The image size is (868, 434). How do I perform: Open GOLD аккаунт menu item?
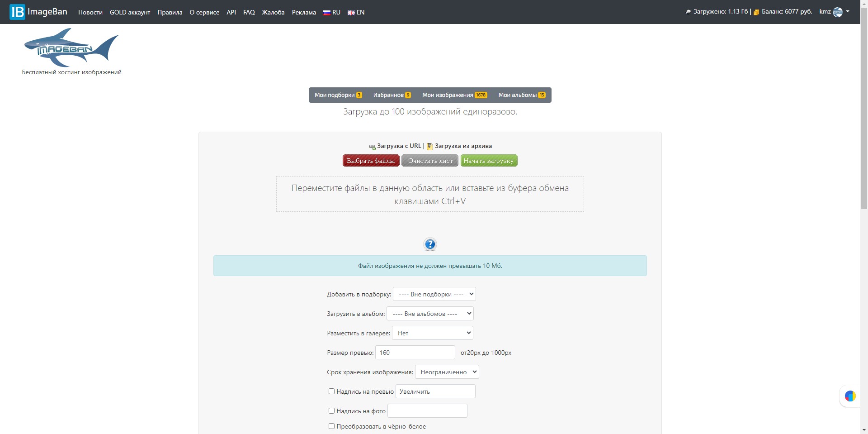[x=130, y=12]
